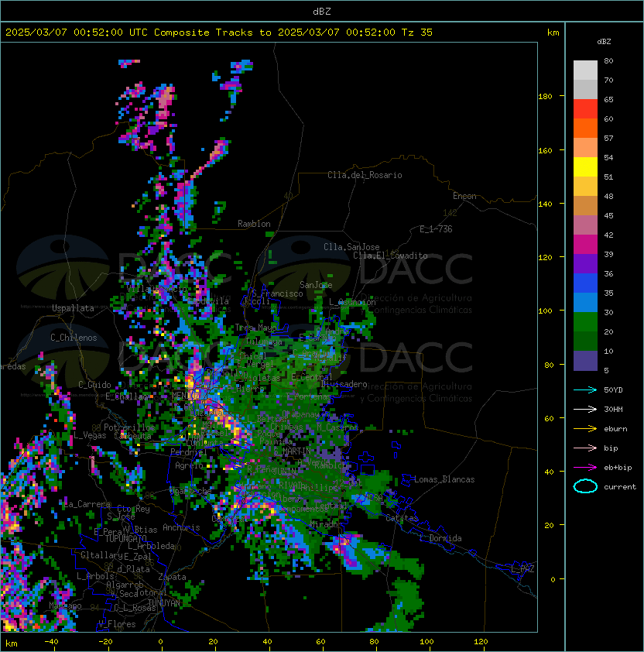Click the pink bip arrow in legend
This screenshot has height=652, width=644.
(585, 448)
